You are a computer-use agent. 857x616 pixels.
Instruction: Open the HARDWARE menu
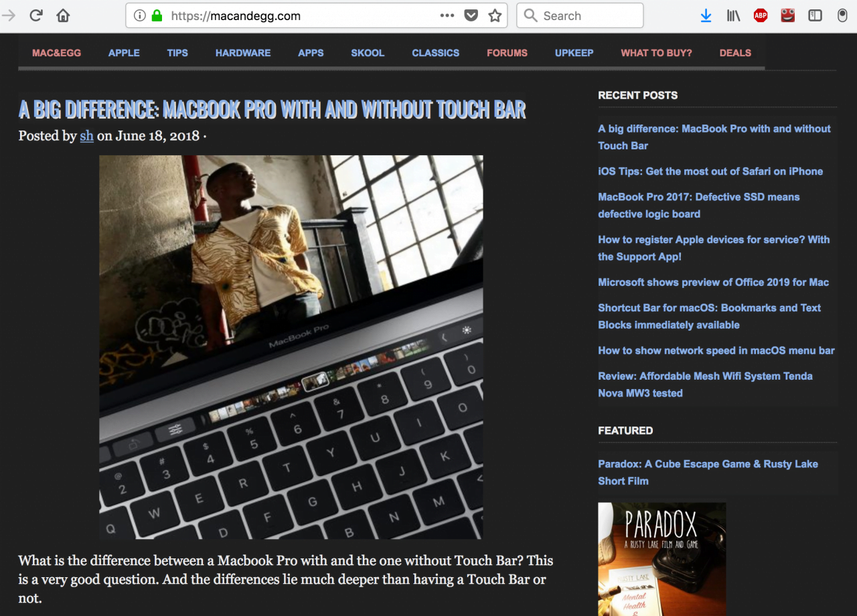click(243, 53)
